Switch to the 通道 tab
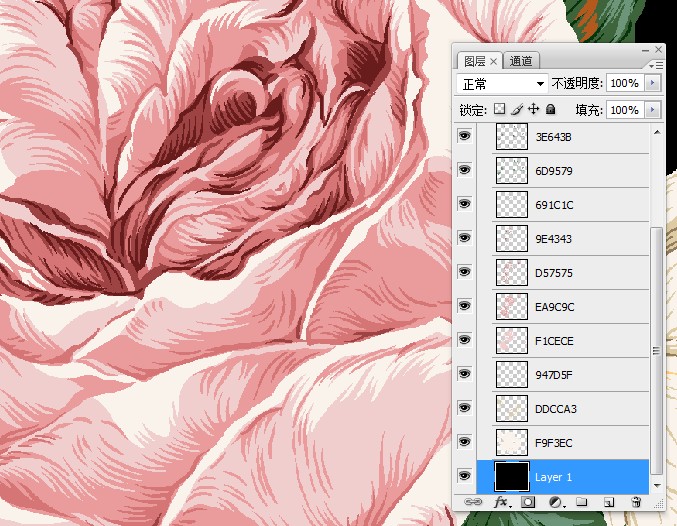Screen dimensions: 677x526 [521, 61]
